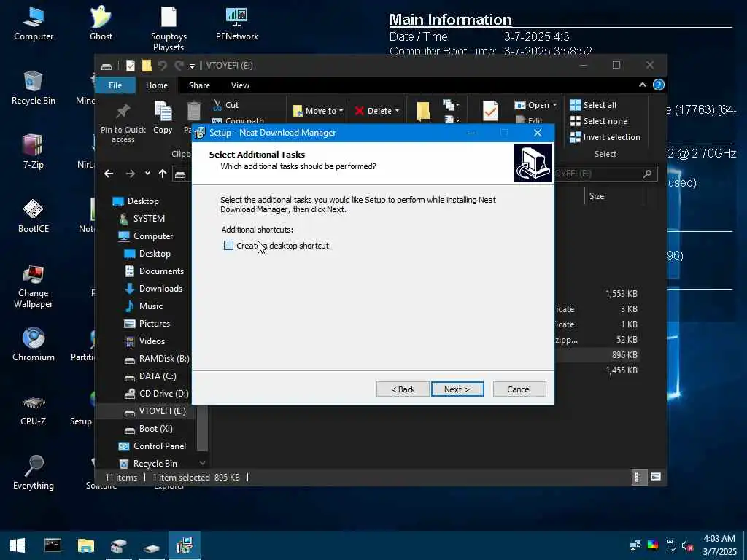
Task: Open Change Wallpaper desktop icon
Action: pos(34,287)
